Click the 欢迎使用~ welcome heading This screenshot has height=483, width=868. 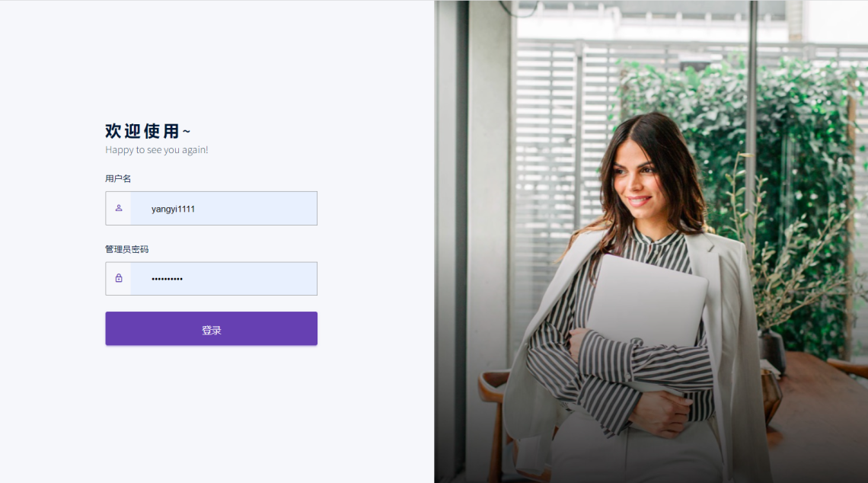[x=147, y=131]
